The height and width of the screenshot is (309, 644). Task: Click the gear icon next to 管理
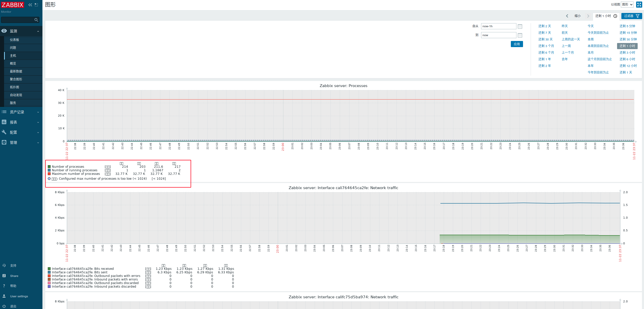pos(4,142)
